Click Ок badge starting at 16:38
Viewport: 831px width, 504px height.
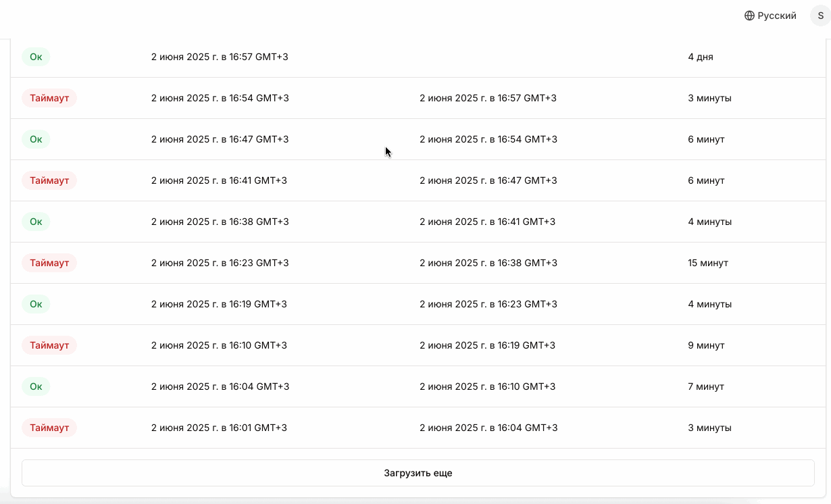tap(36, 222)
